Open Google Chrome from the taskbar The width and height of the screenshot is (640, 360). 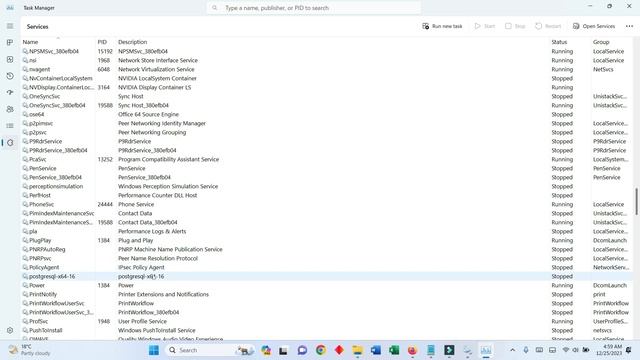point(321,350)
